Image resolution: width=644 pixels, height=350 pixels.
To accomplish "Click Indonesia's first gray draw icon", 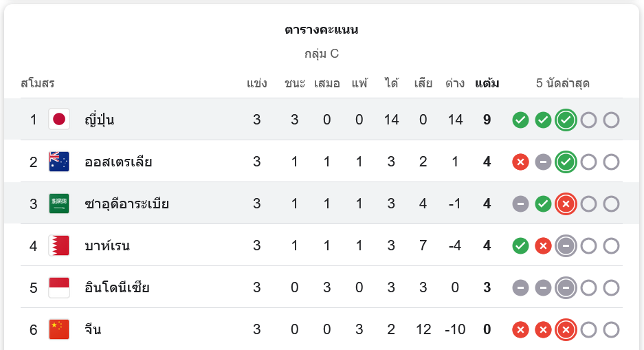I will coord(520,287).
